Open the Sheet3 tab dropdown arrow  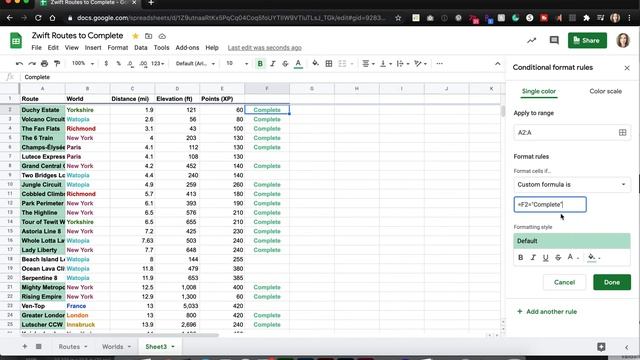(173, 347)
